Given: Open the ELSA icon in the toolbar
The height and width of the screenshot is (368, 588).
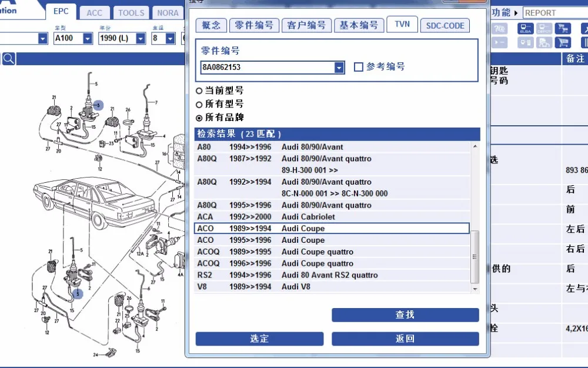Looking at the screenshot, I should [x=525, y=28].
